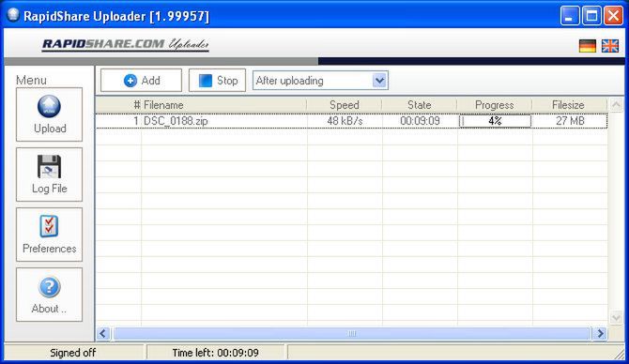The image size is (629, 364).
Task: Open Preferences checklist icon
Action: pyautogui.click(x=49, y=226)
